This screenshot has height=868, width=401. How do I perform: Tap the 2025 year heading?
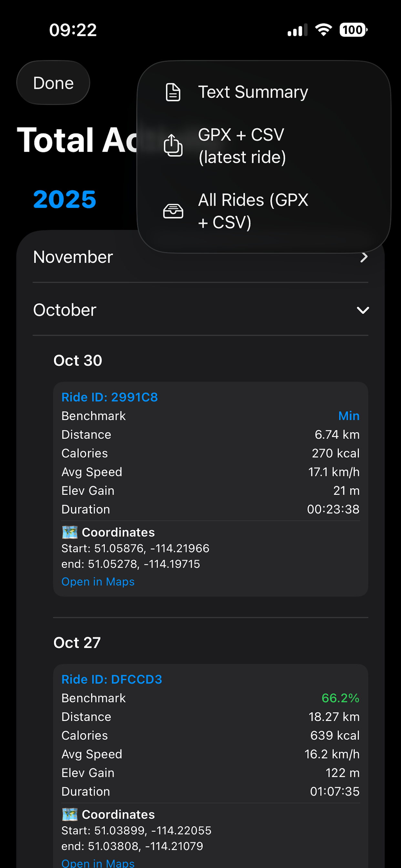tap(65, 199)
